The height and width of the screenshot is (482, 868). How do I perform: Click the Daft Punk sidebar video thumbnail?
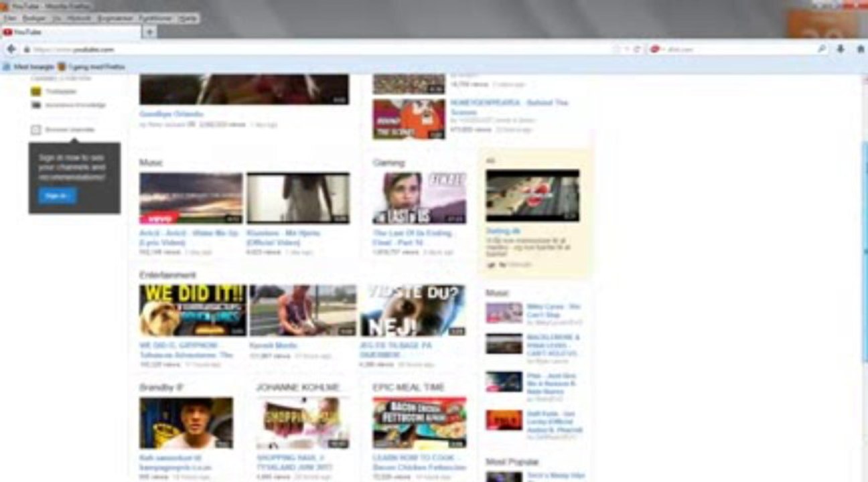504,420
